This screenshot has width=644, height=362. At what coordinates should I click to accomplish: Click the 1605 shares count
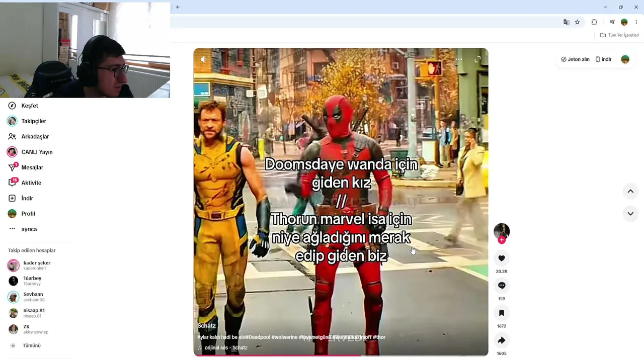click(502, 353)
